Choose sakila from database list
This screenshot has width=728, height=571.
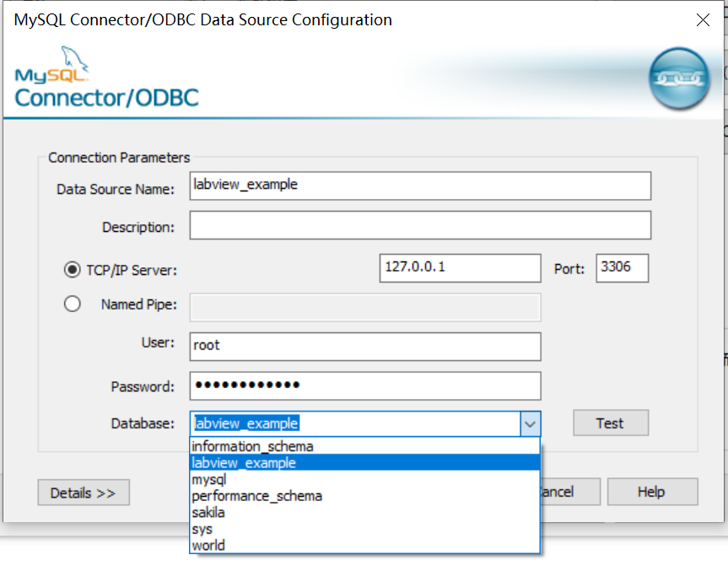click(365, 513)
